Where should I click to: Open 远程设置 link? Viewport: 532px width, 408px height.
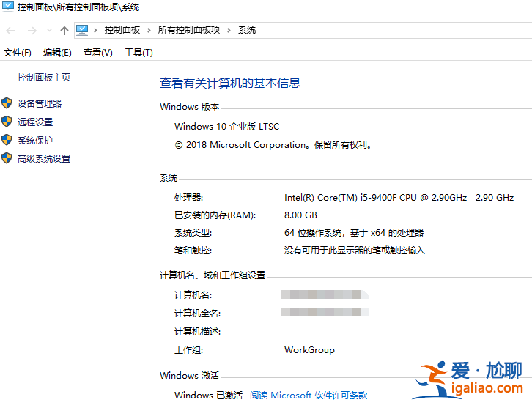point(35,122)
